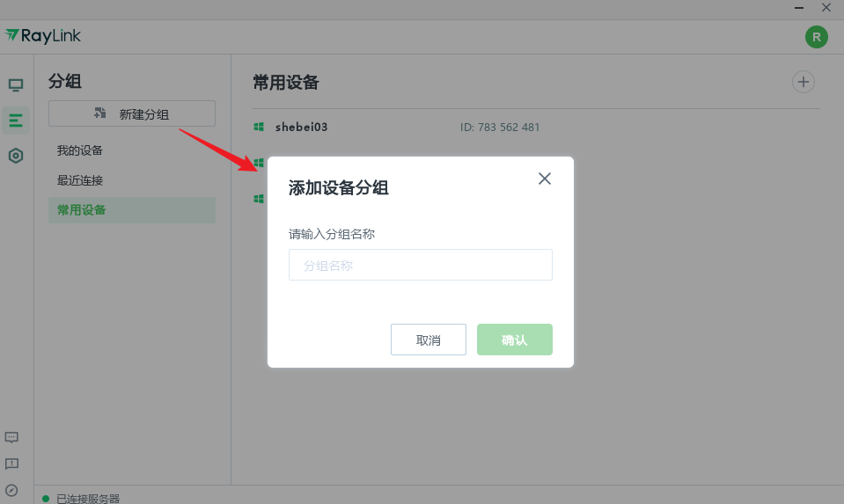Select the shebei03 device name
This screenshot has width=844, height=504.
click(301, 127)
